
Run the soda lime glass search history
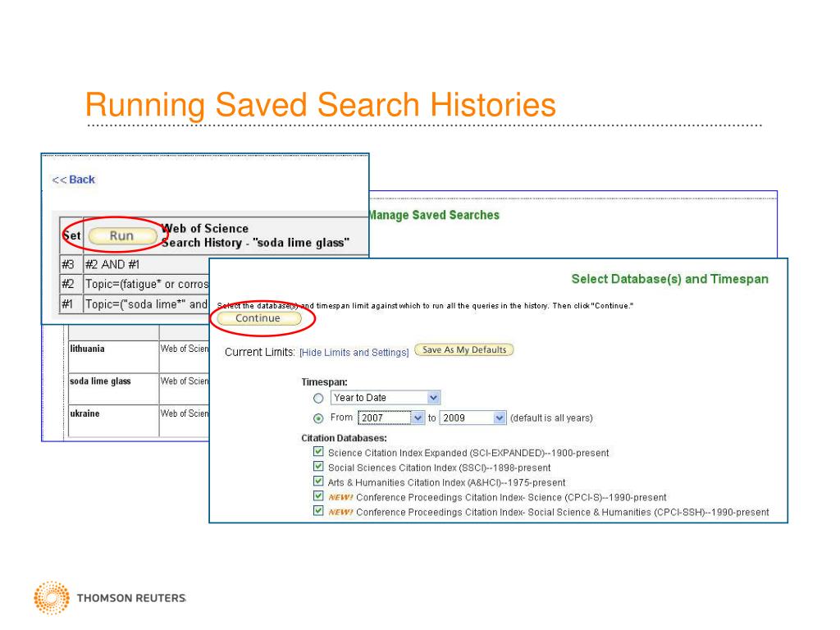(x=122, y=236)
